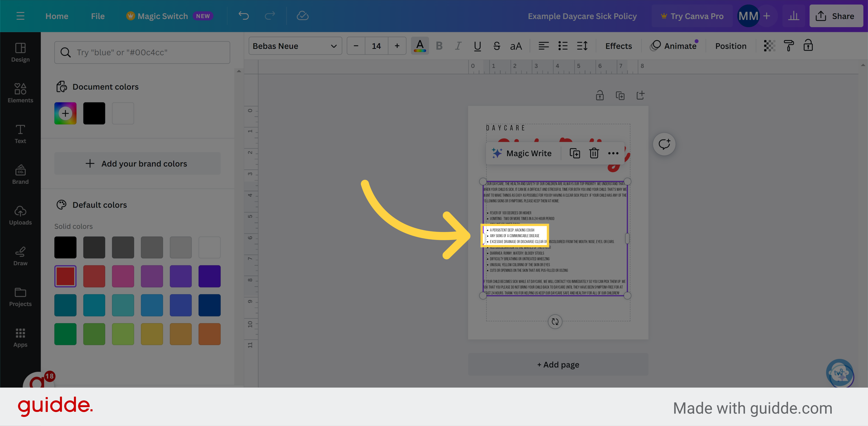Click the trash delete icon
Viewport: 868px width, 426px height.
(594, 153)
